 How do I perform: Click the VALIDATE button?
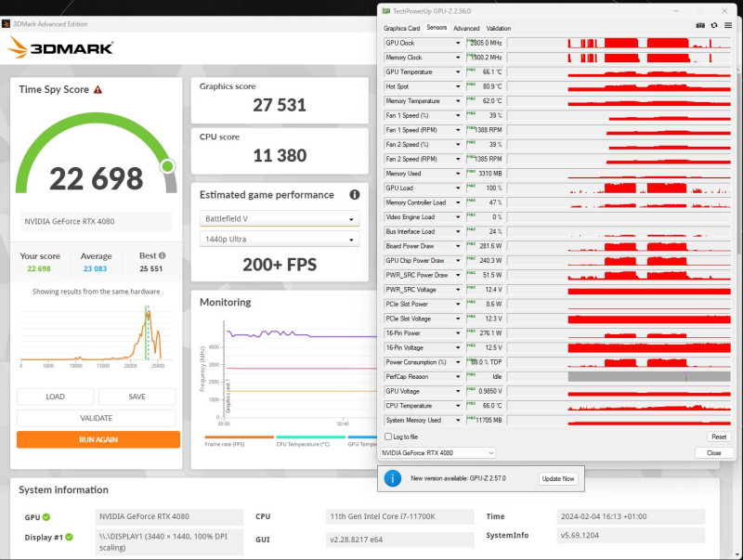coord(97,418)
